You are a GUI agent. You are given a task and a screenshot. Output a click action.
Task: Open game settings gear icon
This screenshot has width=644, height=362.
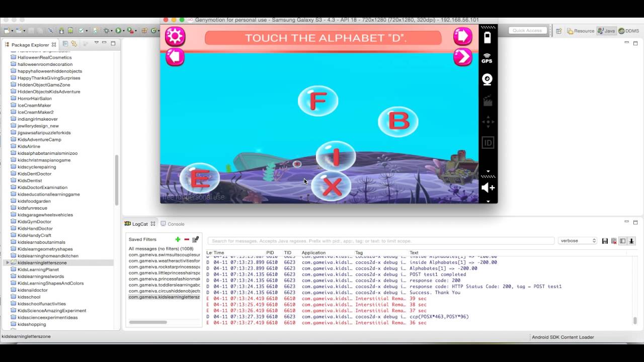[x=175, y=36]
